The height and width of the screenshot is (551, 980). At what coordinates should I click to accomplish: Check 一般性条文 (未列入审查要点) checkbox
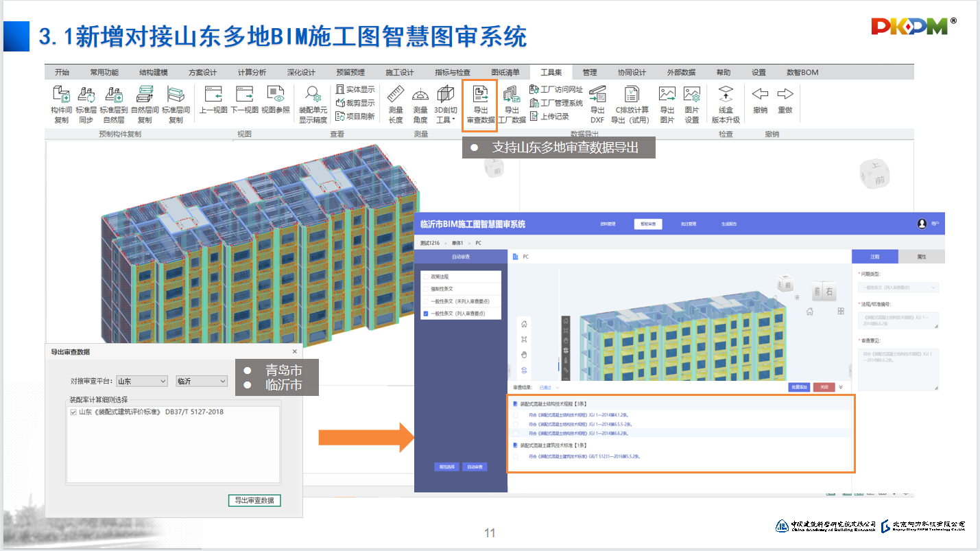coord(426,301)
